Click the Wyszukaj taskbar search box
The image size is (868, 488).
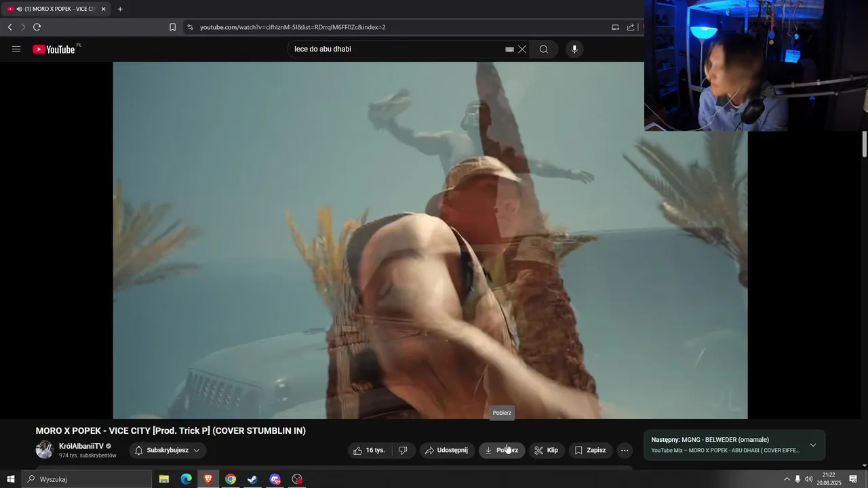[x=87, y=479]
